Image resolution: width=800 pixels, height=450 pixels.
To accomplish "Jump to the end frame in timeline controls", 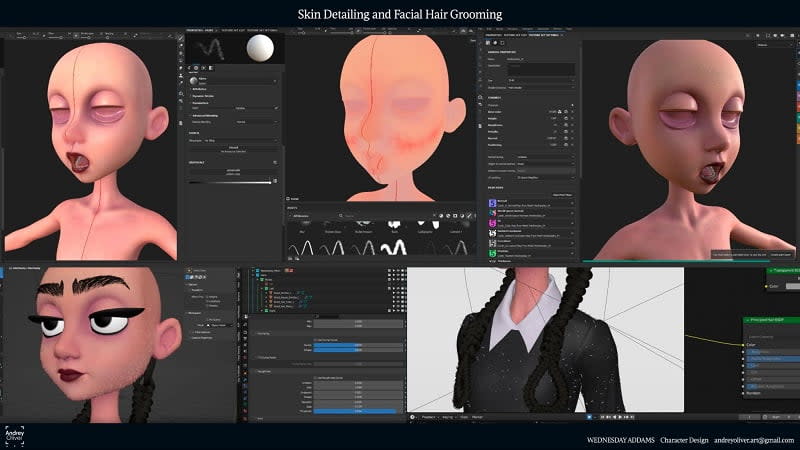I will tap(632, 417).
